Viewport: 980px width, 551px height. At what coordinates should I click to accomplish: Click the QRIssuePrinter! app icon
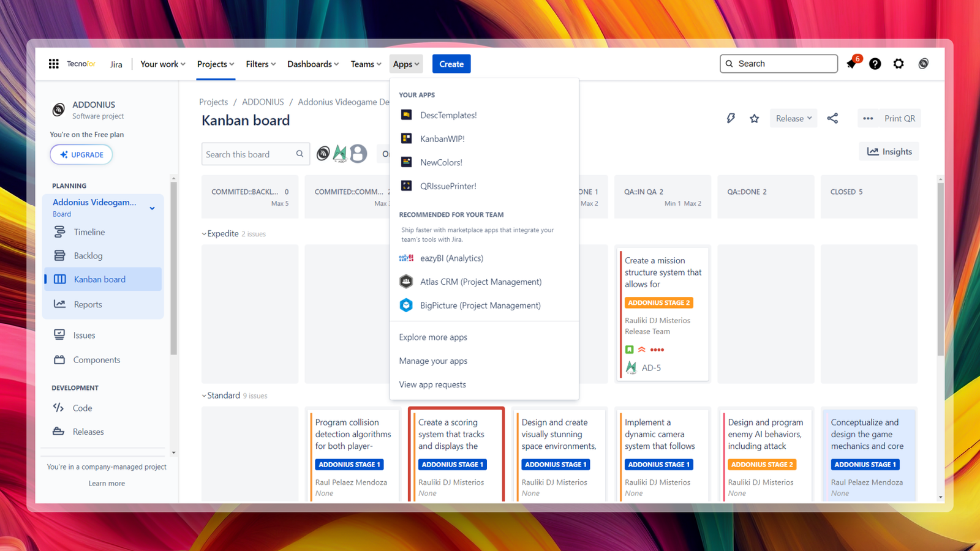pos(406,186)
